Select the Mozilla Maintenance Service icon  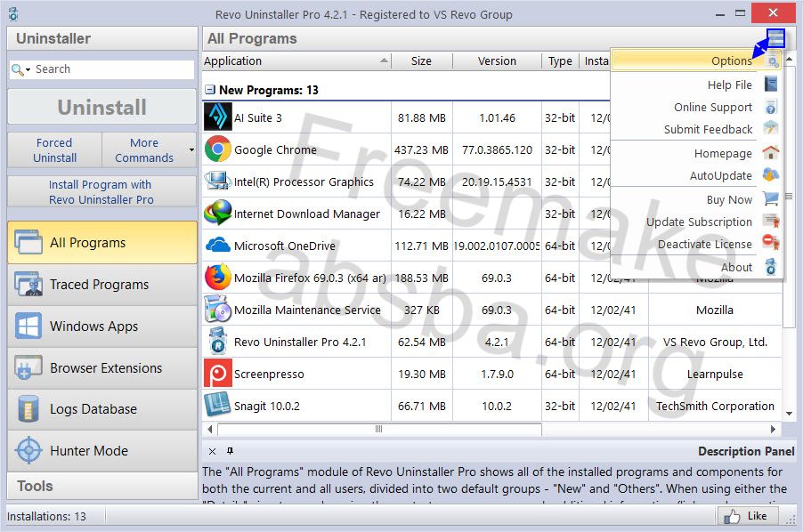(x=217, y=309)
